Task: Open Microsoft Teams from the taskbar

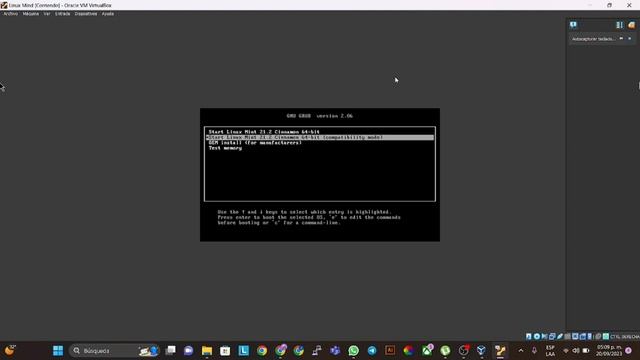Action: click(x=335, y=351)
